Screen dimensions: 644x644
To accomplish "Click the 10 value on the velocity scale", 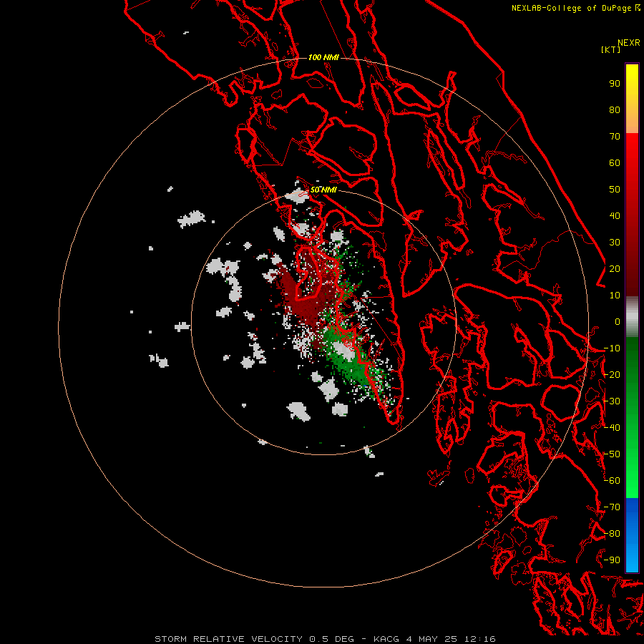I will point(615,296).
